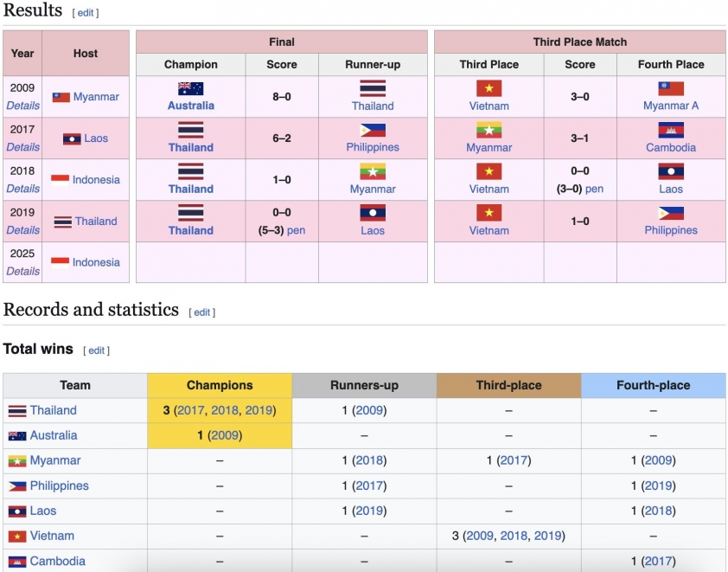The width and height of the screenshot is (728, 572).
Task: Click the Fourth-place column header in Total wins
Action: (654, 386)
